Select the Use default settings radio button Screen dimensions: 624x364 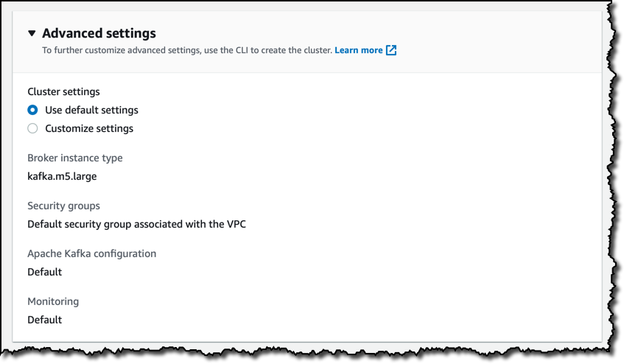[32, 110]
